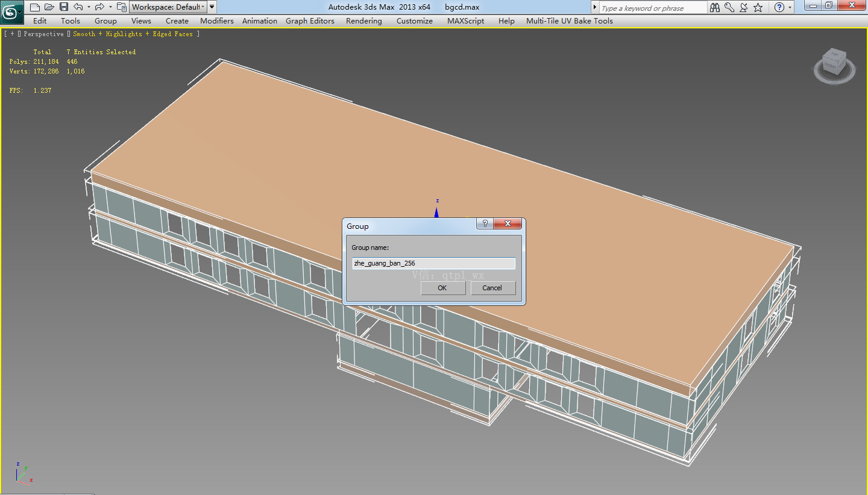Click OK in the Group dialog
The image size is (868, 495).
(x=442, y=288)
